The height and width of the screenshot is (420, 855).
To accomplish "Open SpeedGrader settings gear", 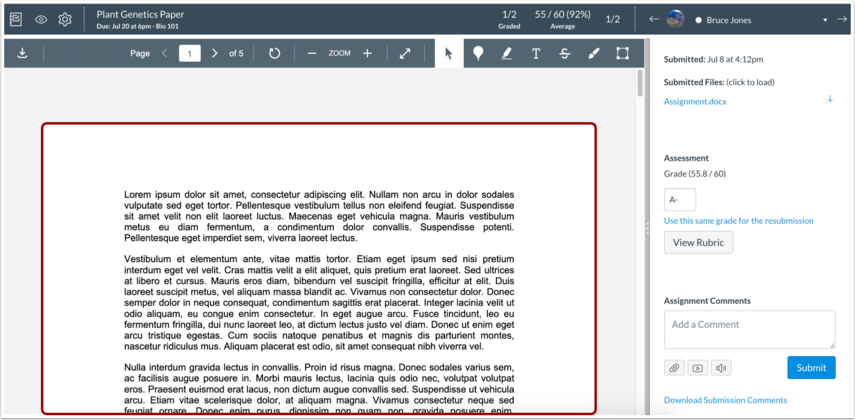I will [65, 19].
